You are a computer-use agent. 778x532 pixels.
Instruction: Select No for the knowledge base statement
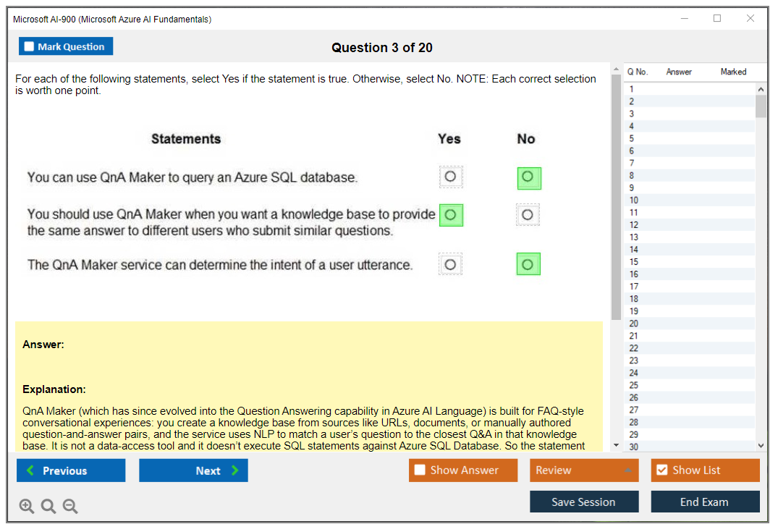527,215
